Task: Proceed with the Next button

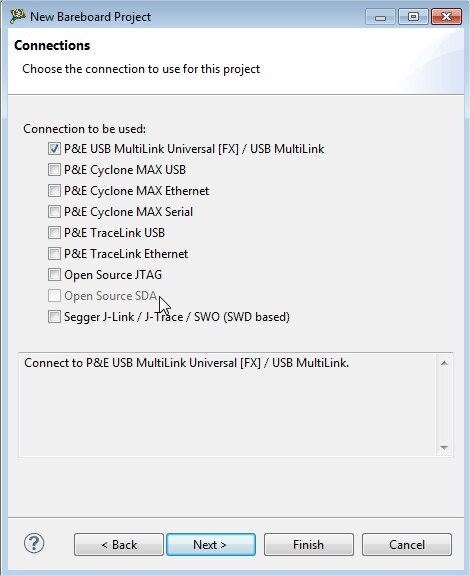Action: [211, 544]
